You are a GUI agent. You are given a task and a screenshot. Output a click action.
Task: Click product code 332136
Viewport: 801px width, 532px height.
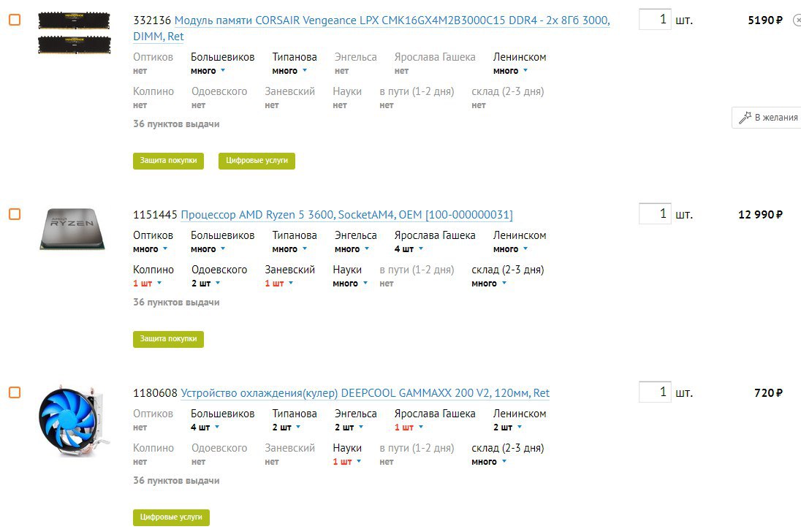pyautogui.click(x=152, y=20)
